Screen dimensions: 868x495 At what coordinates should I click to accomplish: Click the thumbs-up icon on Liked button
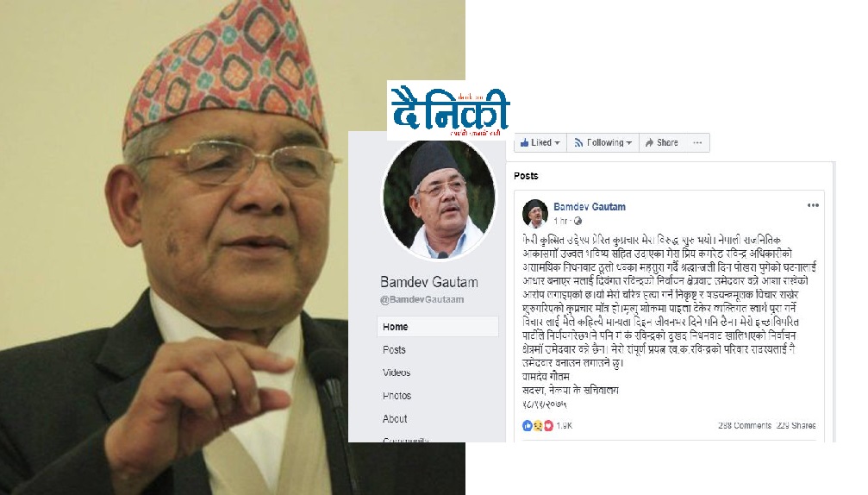tap(525, 142)
